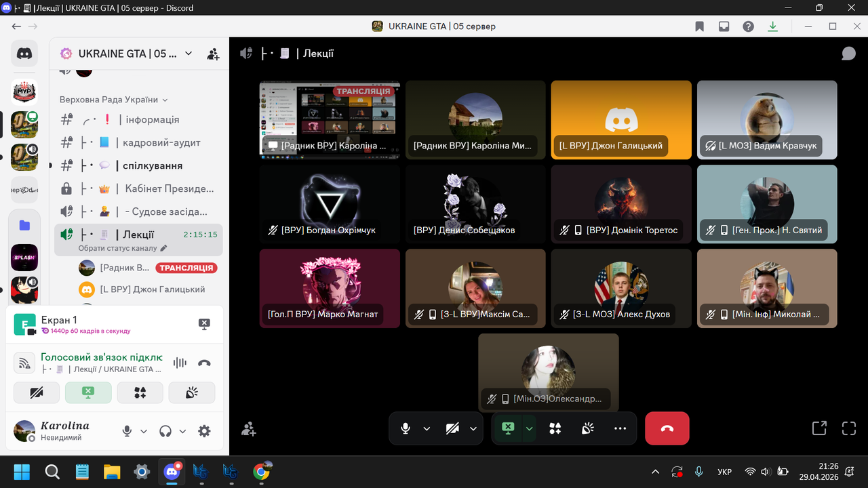Open the інформація channel

138,119
